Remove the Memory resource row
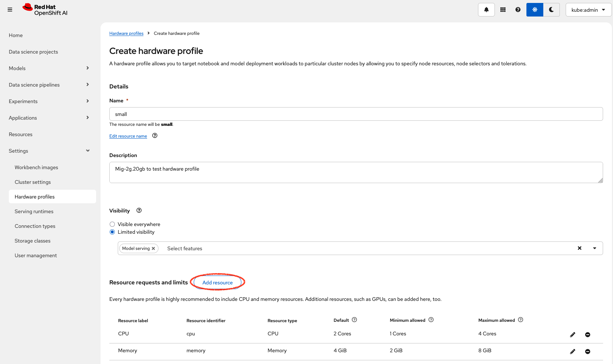This screenshot has height=364, width=613. 587,352
